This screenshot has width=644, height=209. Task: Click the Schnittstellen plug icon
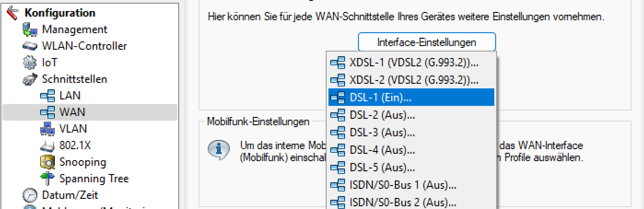pos(29,79)
